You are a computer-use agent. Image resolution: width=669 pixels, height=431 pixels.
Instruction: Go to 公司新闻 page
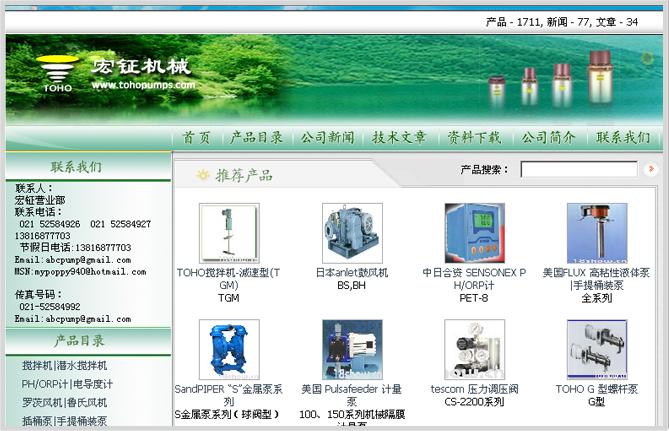tap(328, 137)
